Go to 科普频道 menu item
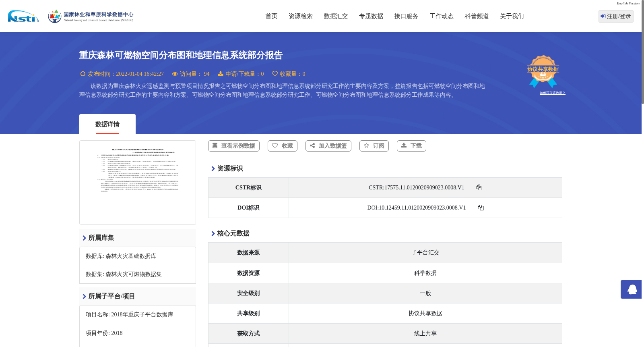644x347 pixels. click(x=477, y=16)
